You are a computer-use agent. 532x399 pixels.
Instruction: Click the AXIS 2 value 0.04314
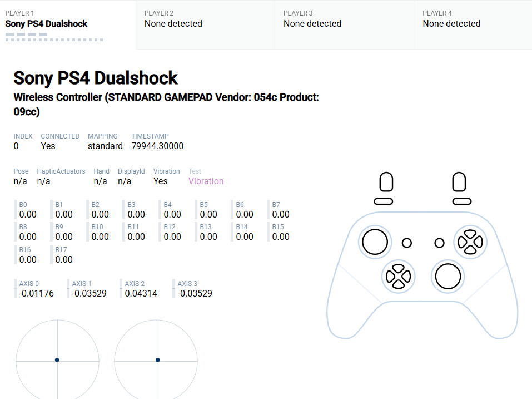(x=141, y=293)
